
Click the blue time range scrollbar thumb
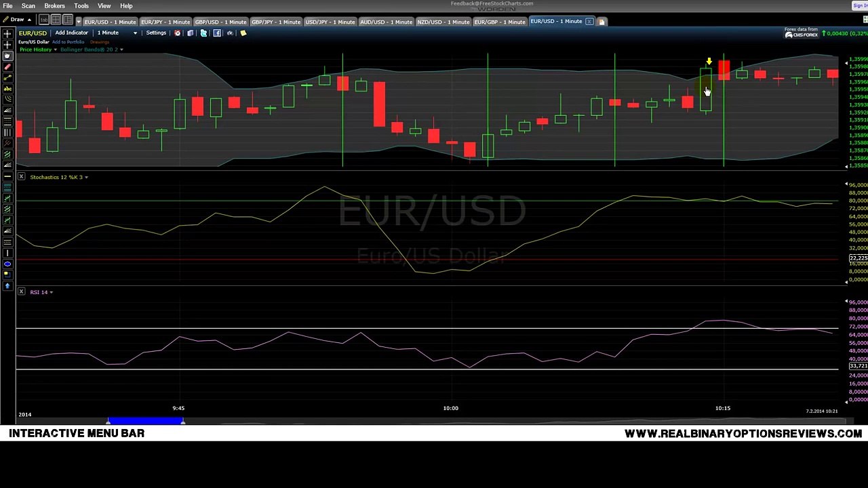point(145,422)
